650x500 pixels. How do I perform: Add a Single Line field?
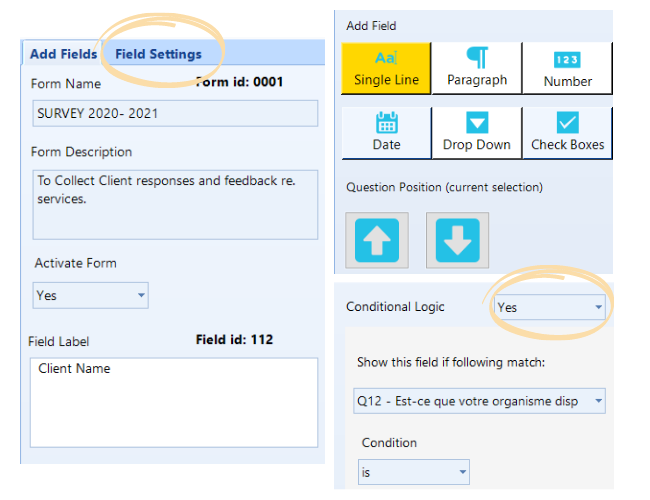386,69
